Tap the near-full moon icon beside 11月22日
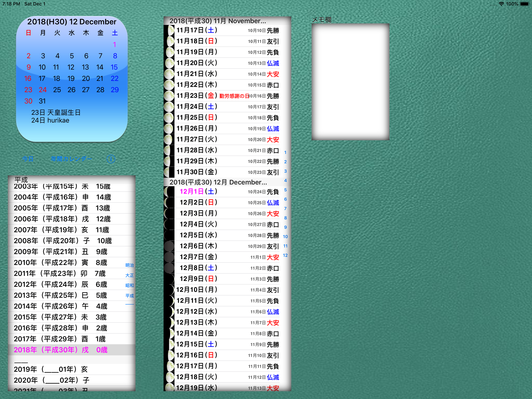 pos(169,85)
